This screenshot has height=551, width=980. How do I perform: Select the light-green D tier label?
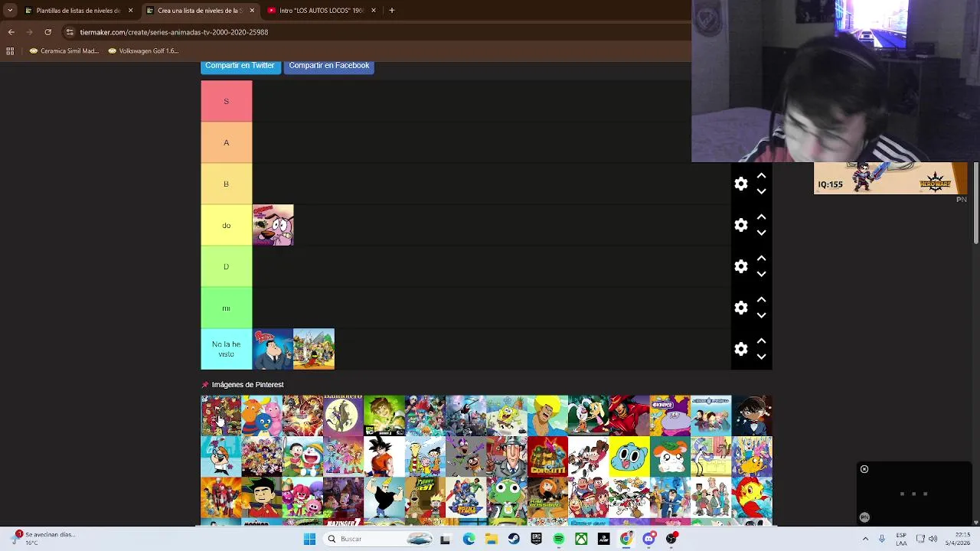(226, 266)
